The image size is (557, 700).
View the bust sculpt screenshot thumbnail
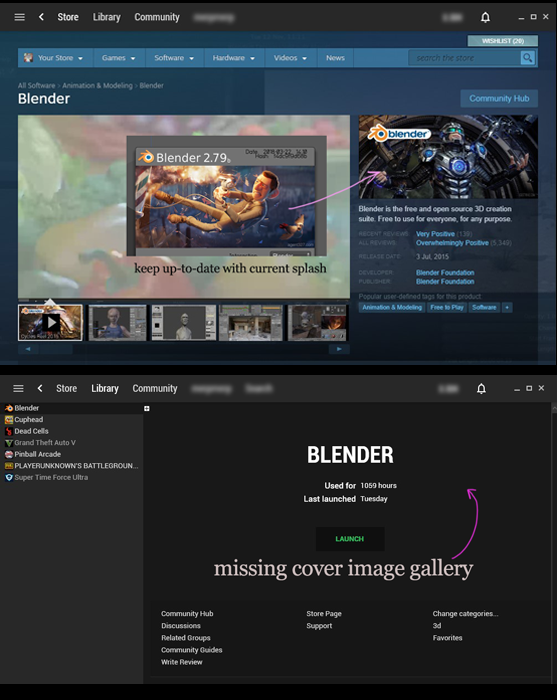click(183, 323)
